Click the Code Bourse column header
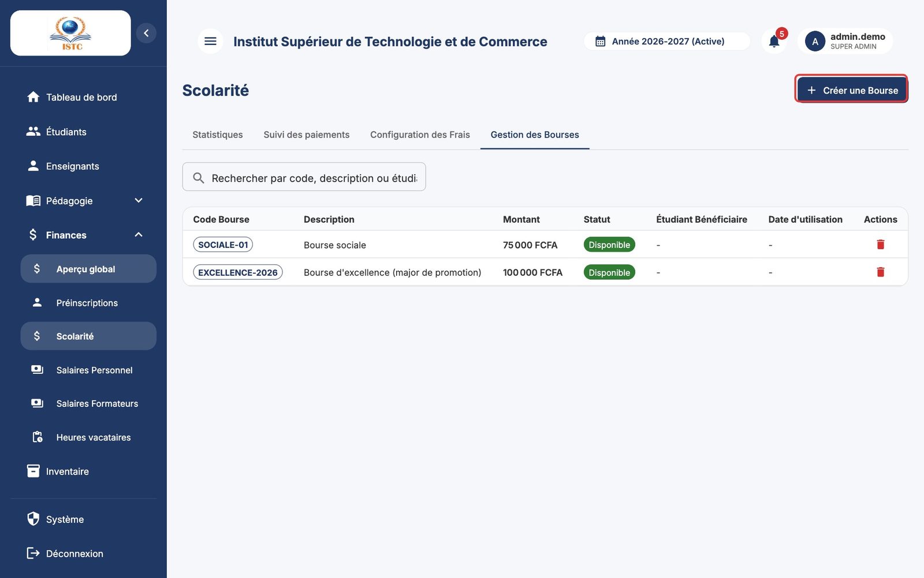Viewport: 924px width, 578px height. pos(221,219)
